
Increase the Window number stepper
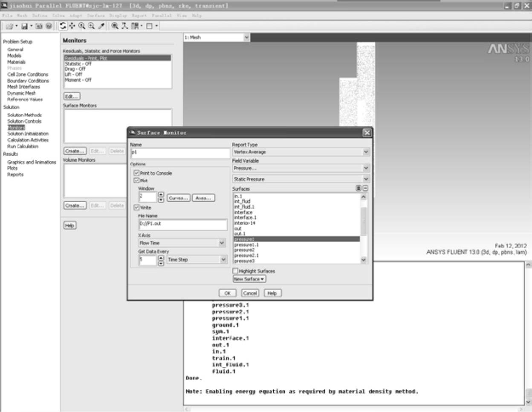tap(161, 194)
